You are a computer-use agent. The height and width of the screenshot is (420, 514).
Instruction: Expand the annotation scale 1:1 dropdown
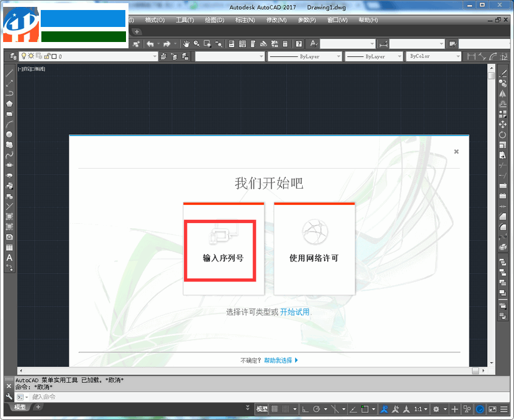click(x=421, y=409)
